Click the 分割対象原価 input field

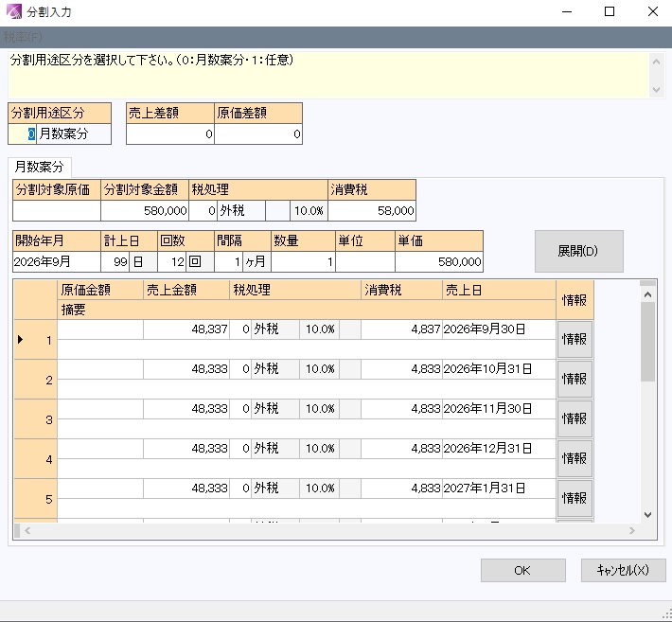[x=57, y=210]
